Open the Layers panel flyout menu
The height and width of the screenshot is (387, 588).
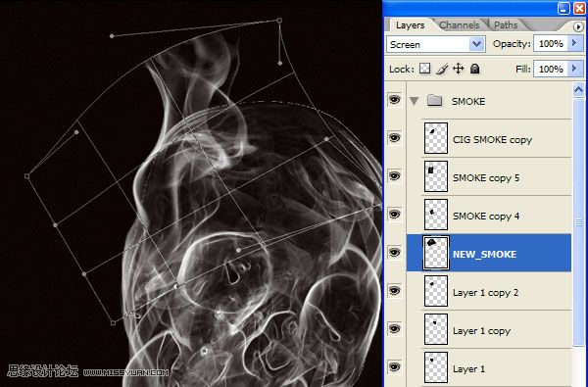578,26
